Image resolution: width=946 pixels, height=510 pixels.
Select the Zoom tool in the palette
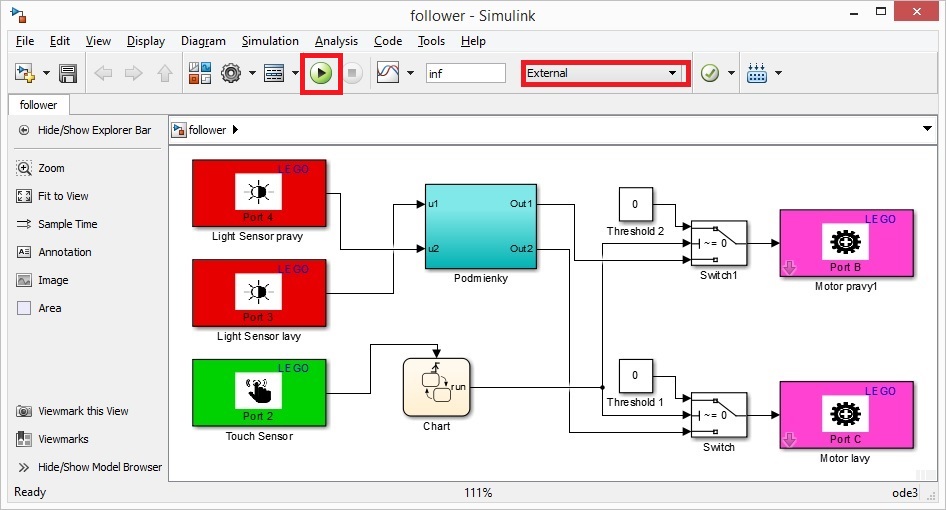point(40,168)
